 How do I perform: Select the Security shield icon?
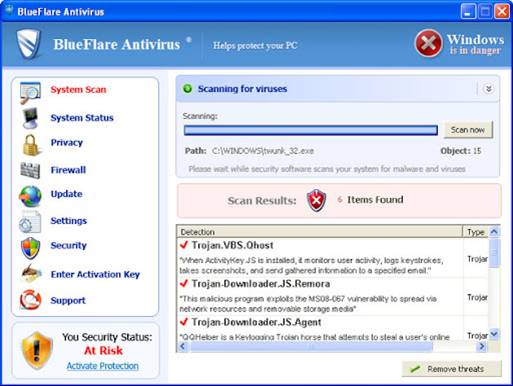[x=30, y=248]
